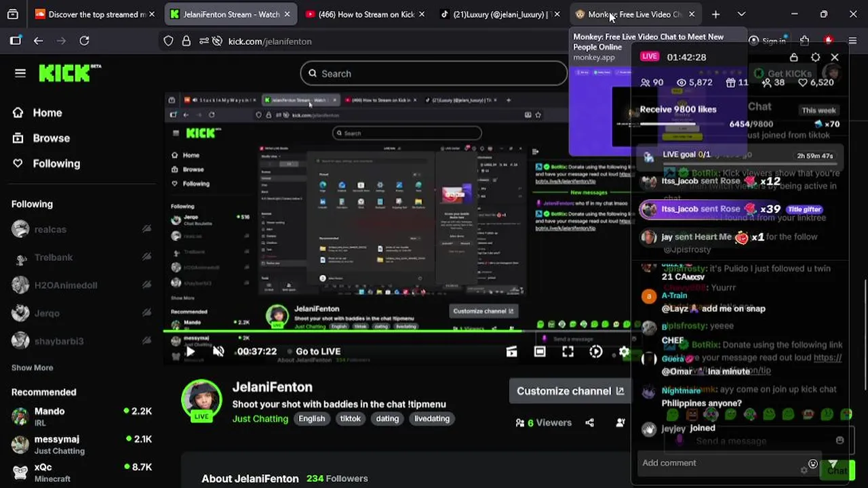Open tracking protection shield icon
Viewport: 868px width, 488px height.
pyautogui.click(x=168, y=41)
